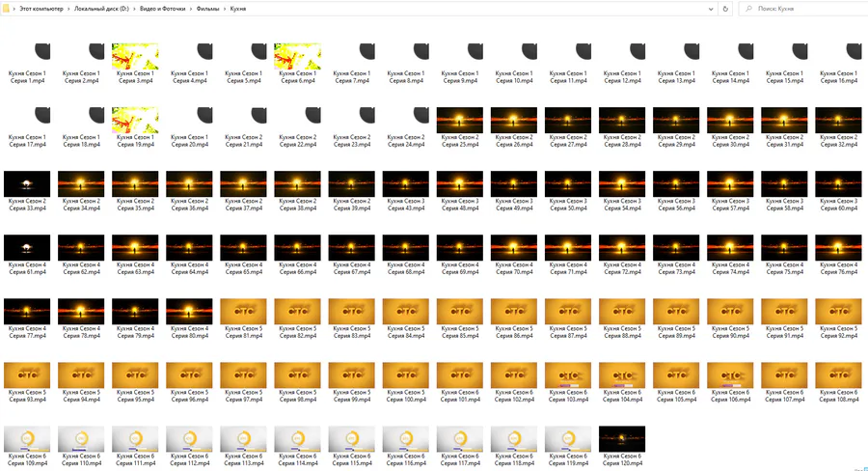This screenshot has width=868, height=471.
Task: Select file Кухня Сезон 1 Серия 1.mp4
Action: (x=27, y=63)
